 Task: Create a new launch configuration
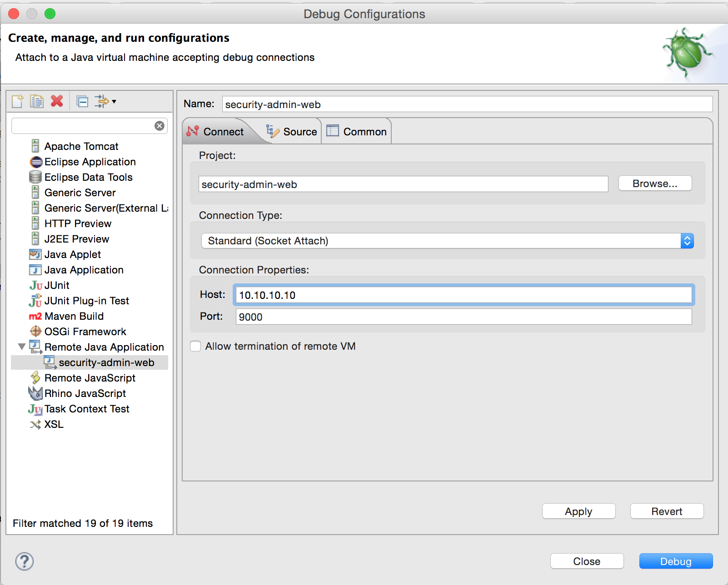coord(17,101)
